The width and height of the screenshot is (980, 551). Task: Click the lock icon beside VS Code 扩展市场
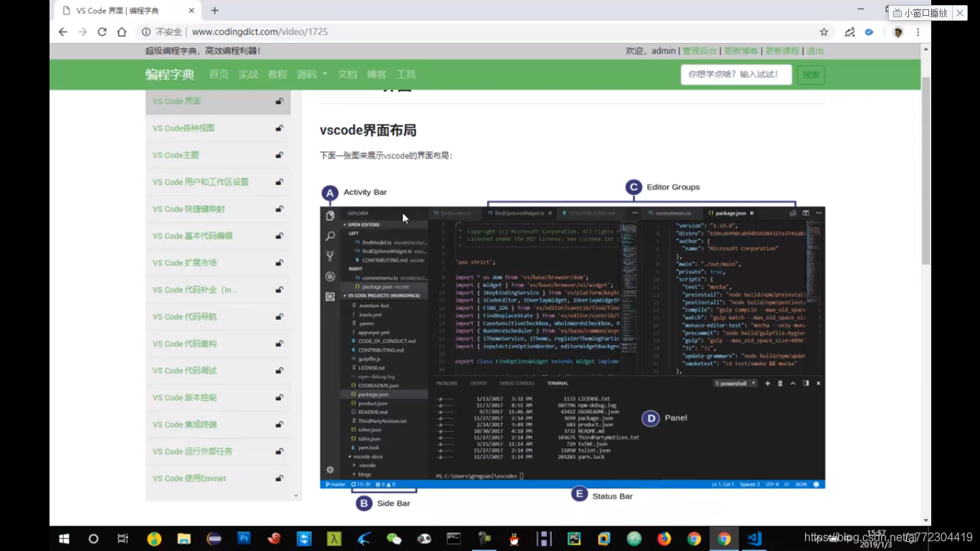point(279,263)
